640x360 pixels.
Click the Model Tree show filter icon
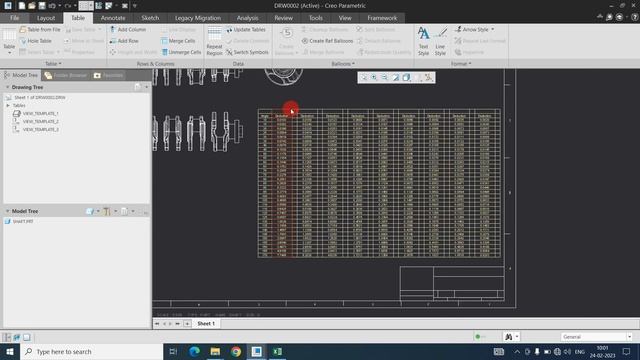[124, 211]
